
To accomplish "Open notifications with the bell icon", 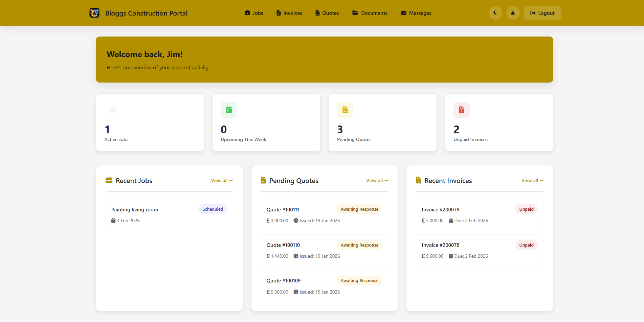I will 513,13.
